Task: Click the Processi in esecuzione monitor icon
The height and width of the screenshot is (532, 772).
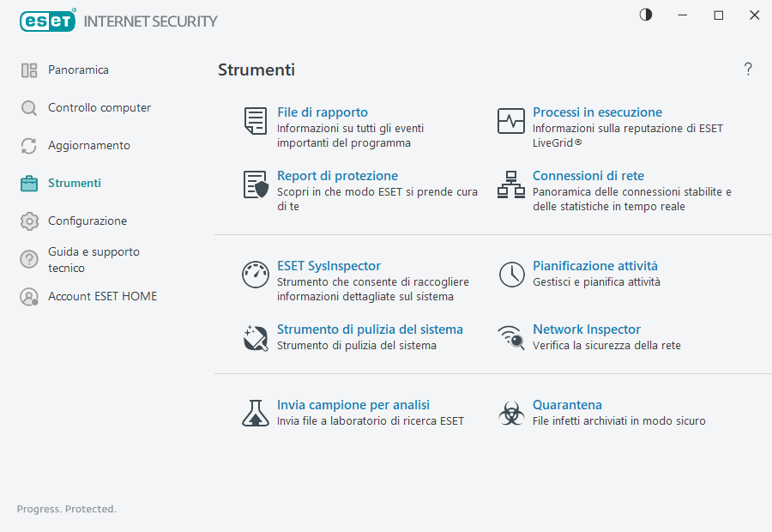Action: [511, 121]
